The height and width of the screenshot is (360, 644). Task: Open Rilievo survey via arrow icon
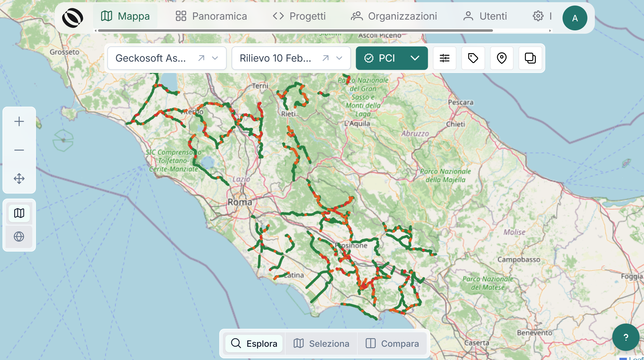326,58
